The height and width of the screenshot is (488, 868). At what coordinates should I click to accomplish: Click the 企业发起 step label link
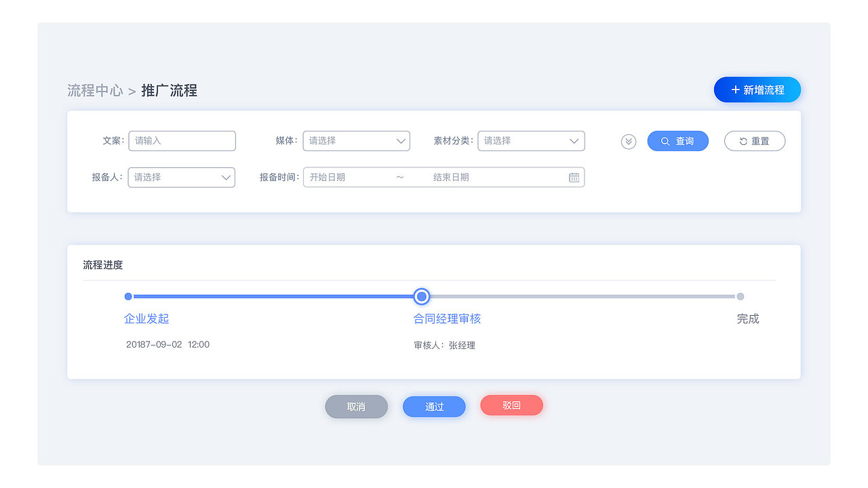pos(144,319)
